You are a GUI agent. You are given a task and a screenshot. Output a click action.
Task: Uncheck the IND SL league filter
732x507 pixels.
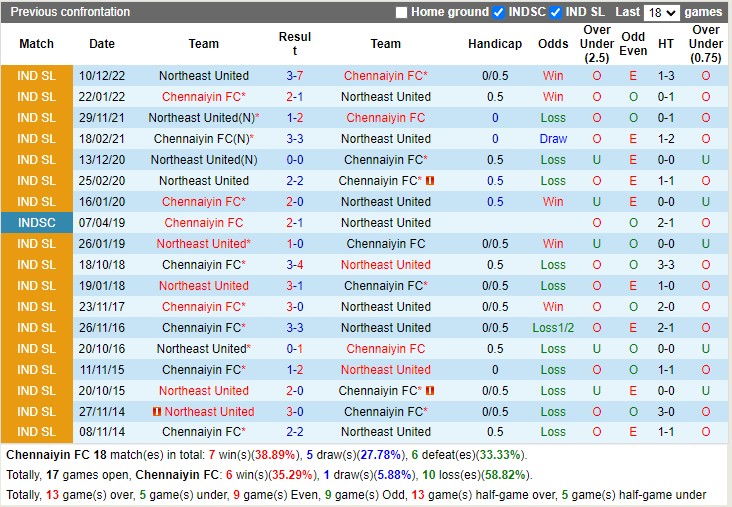click(x=556, y=13)
